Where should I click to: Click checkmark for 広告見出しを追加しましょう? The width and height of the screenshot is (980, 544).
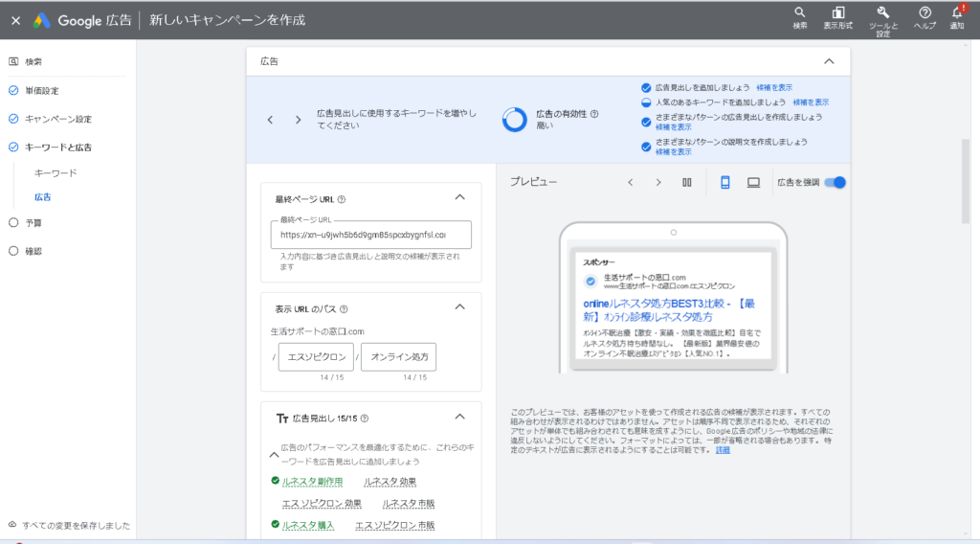tap(646, 87)
